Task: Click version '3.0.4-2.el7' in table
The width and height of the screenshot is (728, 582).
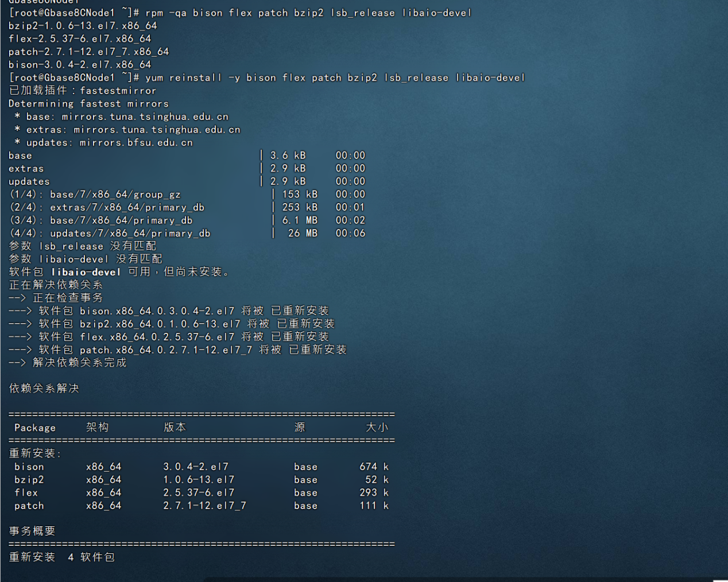Action: tap(196, 467)
